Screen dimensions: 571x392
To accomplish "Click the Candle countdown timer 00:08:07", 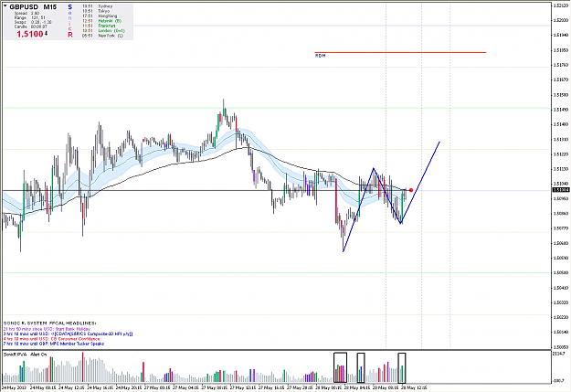I will [30, 26].
